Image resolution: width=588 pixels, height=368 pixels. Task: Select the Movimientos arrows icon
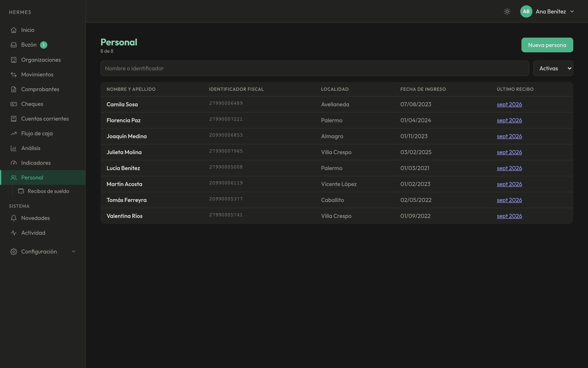point(14,74)
